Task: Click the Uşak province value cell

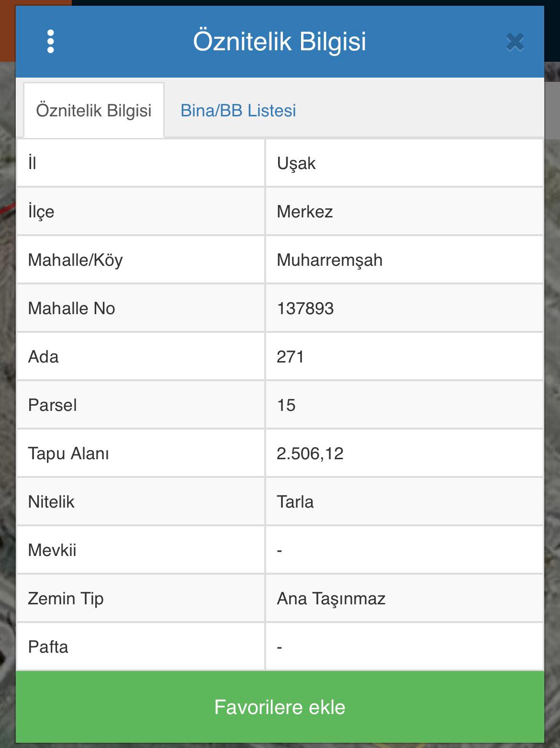Action: 404,163
